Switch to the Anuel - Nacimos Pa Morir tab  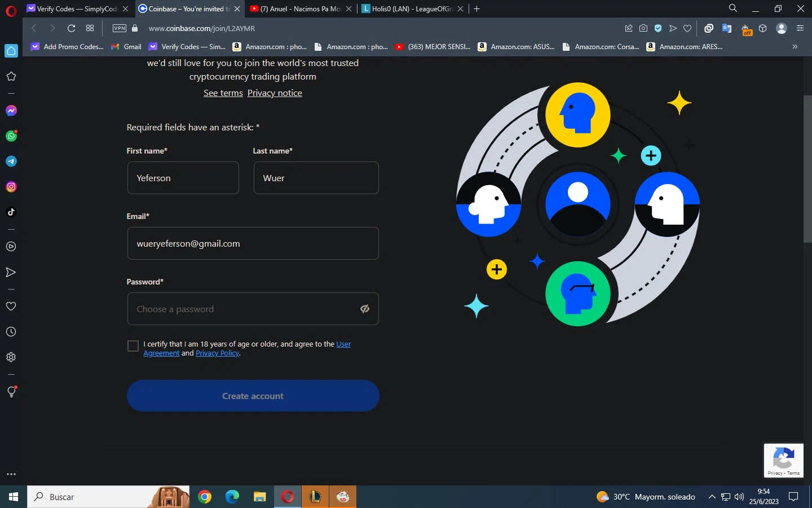pos(301,9)
